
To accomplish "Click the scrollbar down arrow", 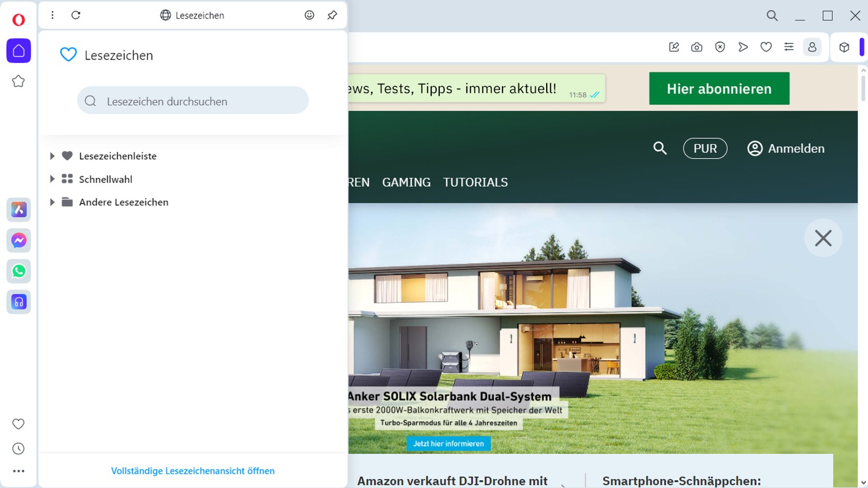I will coord(863,483).
